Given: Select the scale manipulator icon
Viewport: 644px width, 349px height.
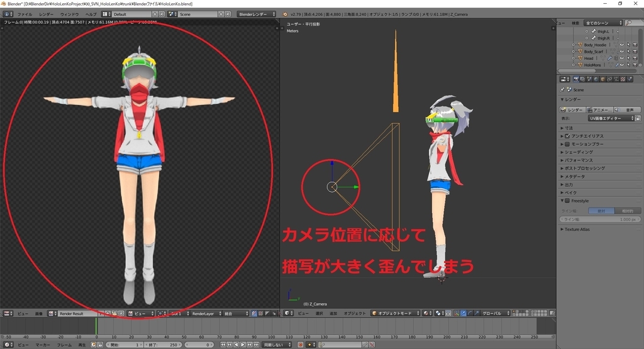Looking at the screenshot, I should point(477,313).
